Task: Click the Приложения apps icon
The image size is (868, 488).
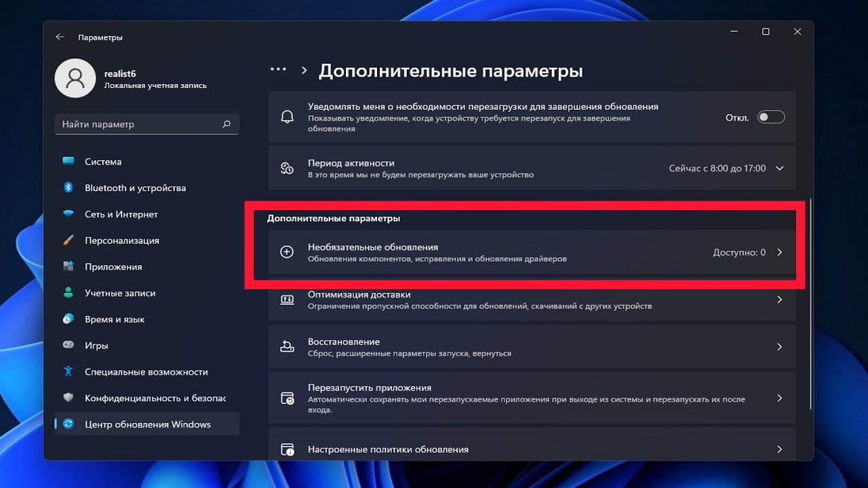Action: 68,266
